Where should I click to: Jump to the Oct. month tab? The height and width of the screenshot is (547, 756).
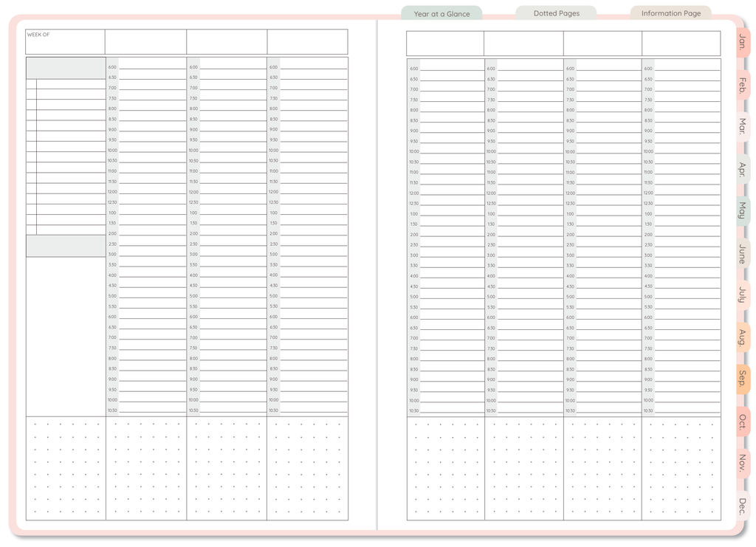[742, 422]
